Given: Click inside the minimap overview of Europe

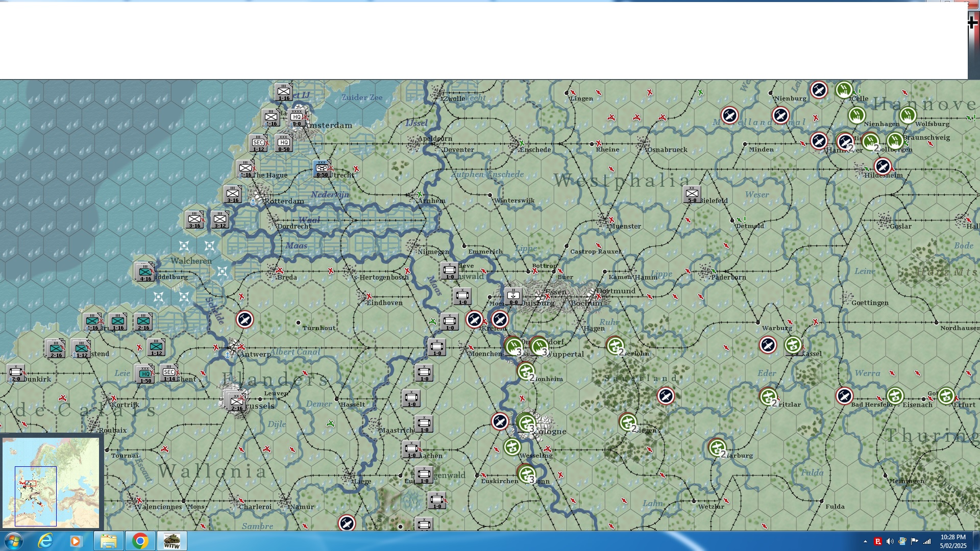Looking at the screenshot, I should (x=51, y=482).
